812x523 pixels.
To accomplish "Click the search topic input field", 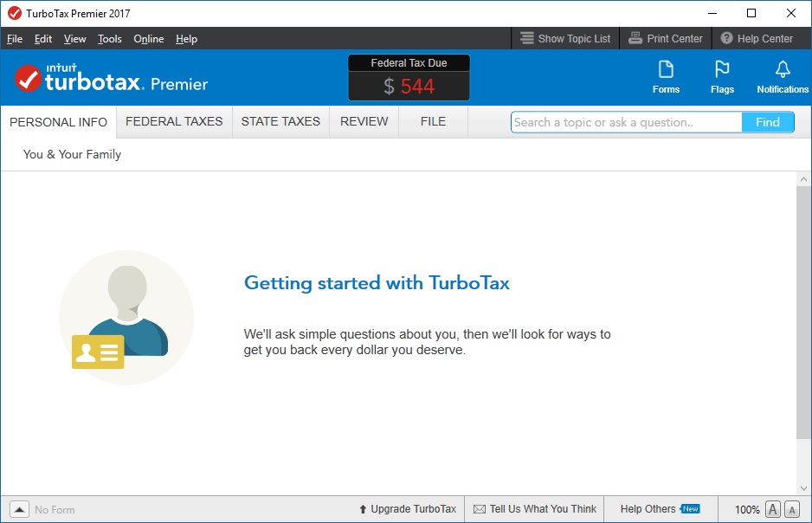I will coord(626,122).
